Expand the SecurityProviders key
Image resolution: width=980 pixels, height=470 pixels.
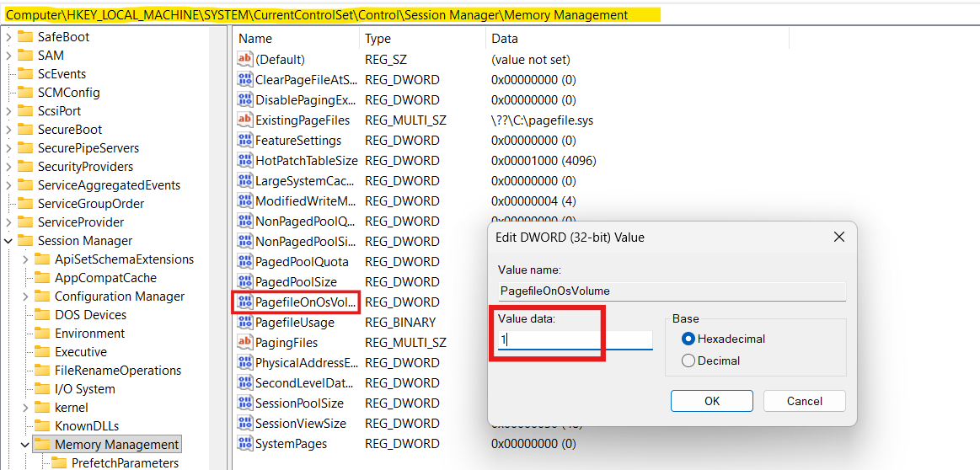8,167
